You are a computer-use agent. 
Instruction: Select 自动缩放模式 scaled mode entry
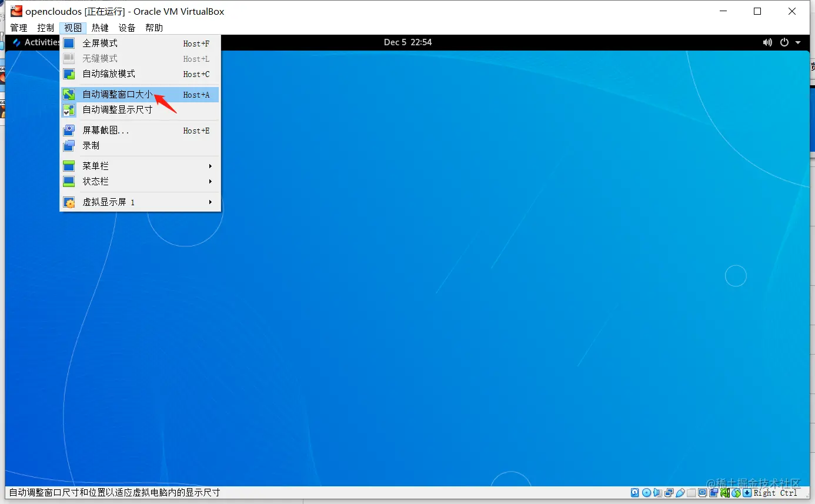pyautogui.click(x=140, y=74)
